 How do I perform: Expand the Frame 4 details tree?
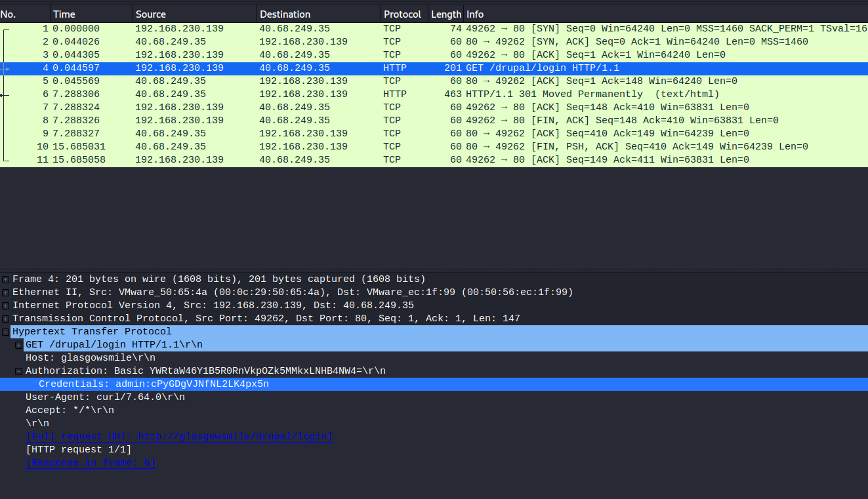pyautogui.click(x=6, y=279)
